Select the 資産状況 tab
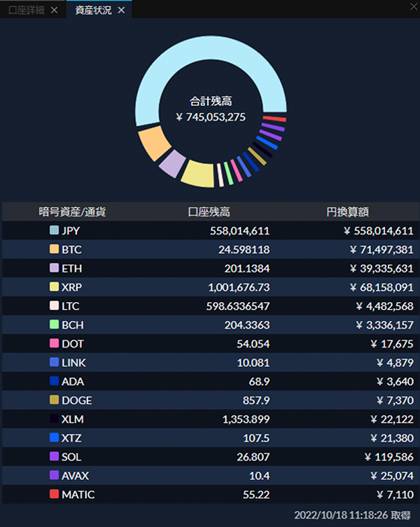This screenshot has width=420, height=527. pyautogui.click(x=93, y=11)
